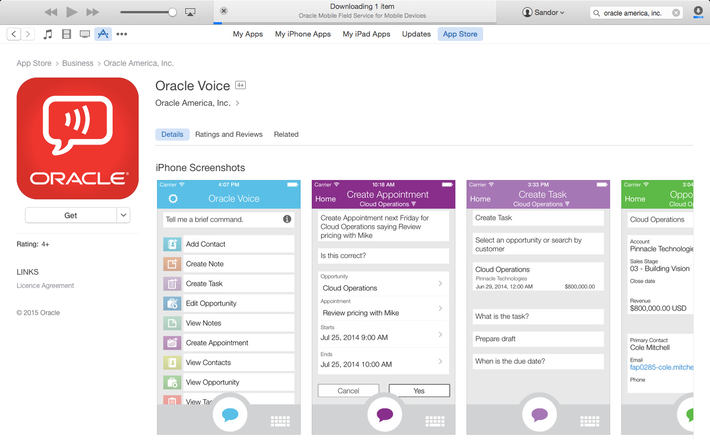Expand the dropdown arrow beside Get
Viewport: 710px width, 443px height.
[x=123, y=215]
